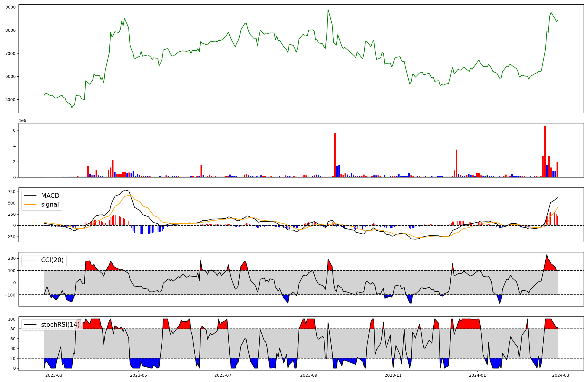Click the 2024-01 date axis label
Screen dimensions: 588x382
(x=477, y=375)
